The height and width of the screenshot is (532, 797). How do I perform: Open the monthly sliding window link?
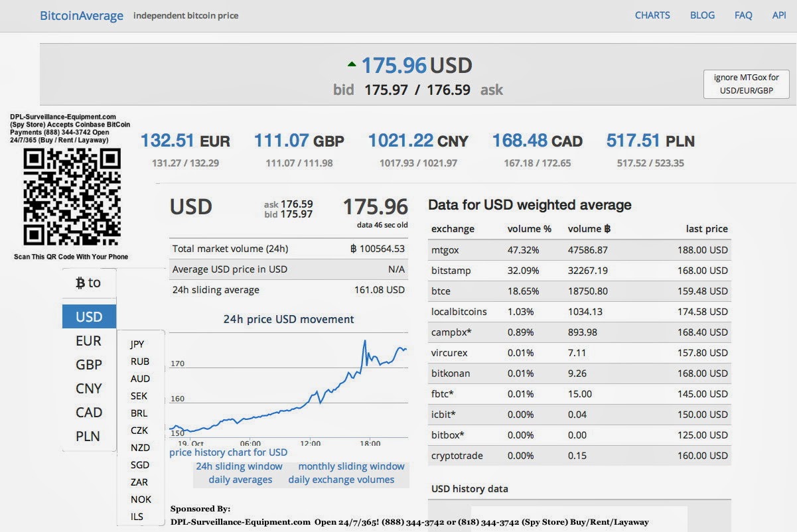pos(351,466)
